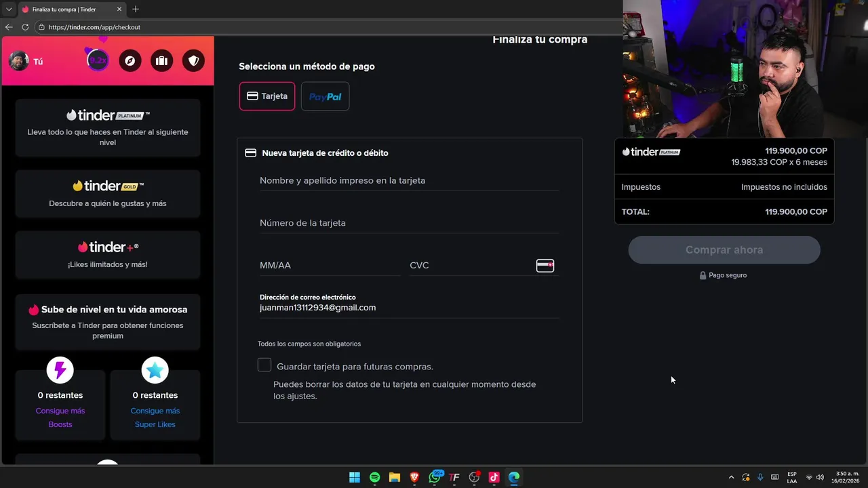The width and height of the screenshot is (868, 488).
Task: Open WhatsApp from the taskbar
Action: [435, 477]
